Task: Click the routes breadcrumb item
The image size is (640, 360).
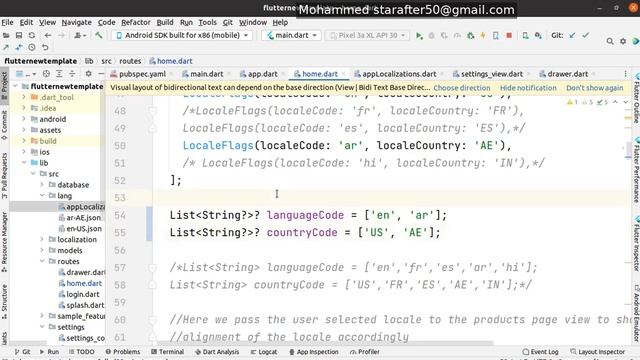Action: click(130, 61)
